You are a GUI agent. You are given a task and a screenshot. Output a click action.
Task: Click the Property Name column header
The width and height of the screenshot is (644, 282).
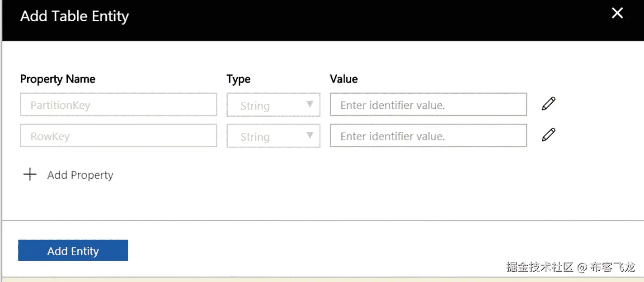[x=58, y=79]
